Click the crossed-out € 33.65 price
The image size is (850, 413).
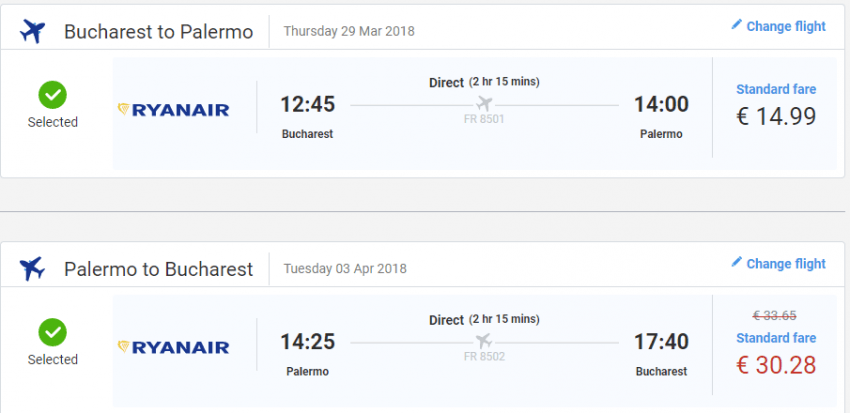point(776,316)
